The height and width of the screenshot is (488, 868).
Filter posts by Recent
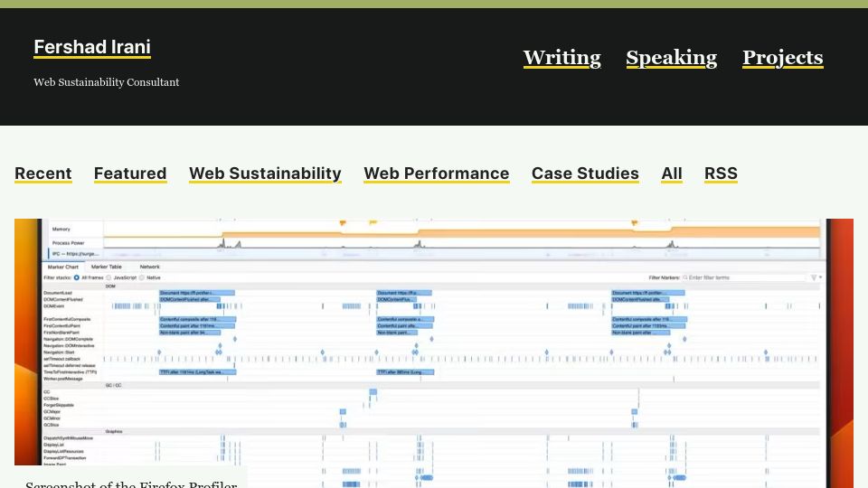coord(43,174)
